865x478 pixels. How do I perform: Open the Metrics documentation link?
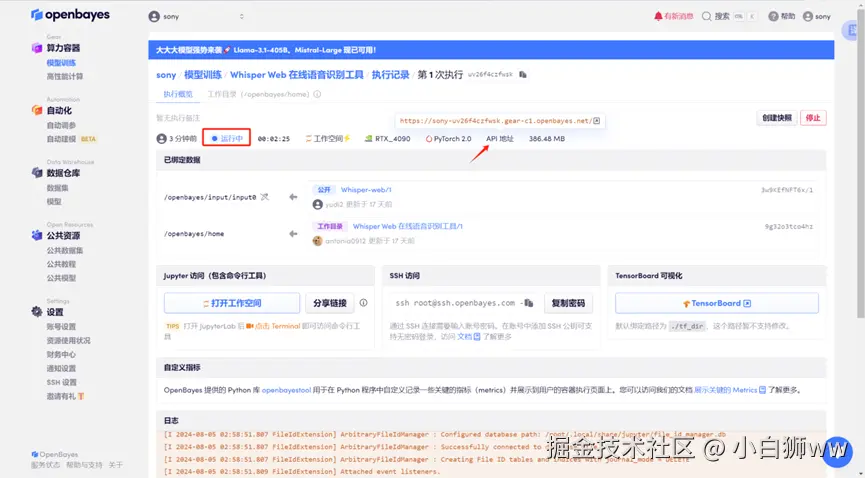(730, 390)
